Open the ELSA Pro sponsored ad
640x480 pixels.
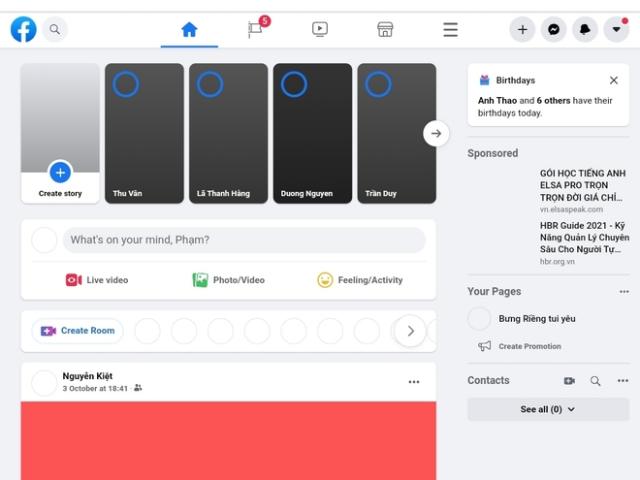(x=549, y=190)
